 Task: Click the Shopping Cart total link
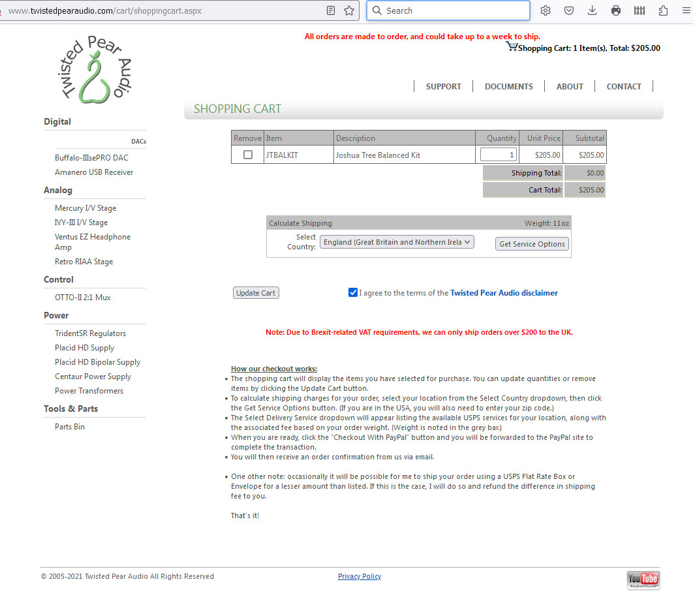[589, 48]
